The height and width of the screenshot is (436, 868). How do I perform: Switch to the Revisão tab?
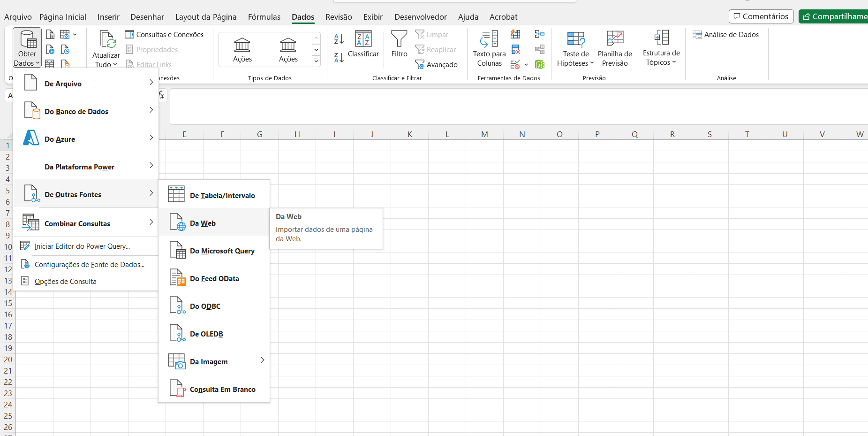pos(339,17)
